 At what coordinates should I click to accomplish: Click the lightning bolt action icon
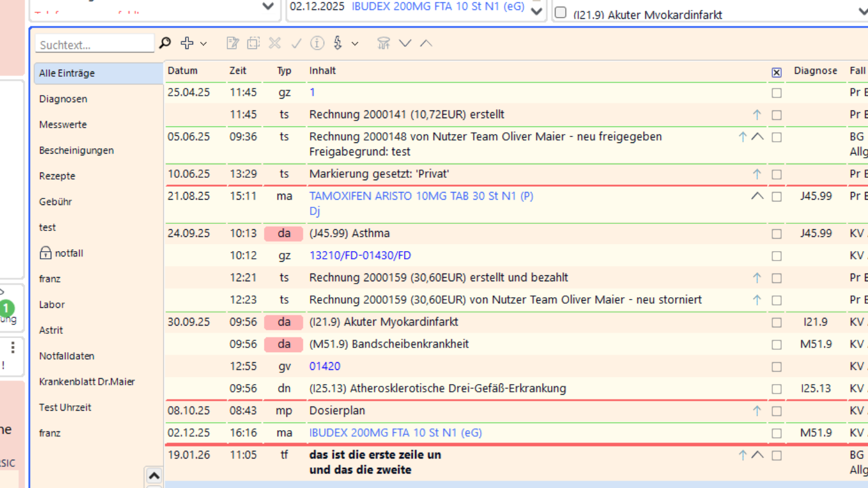(338, 43)
